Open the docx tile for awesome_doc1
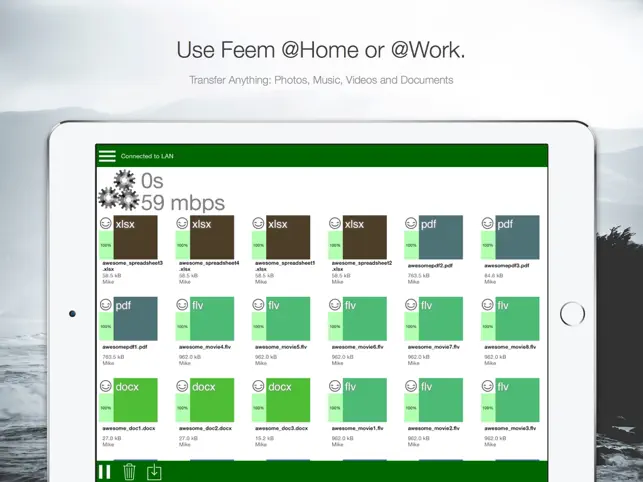The image size is (643, 482). [135, 400]
